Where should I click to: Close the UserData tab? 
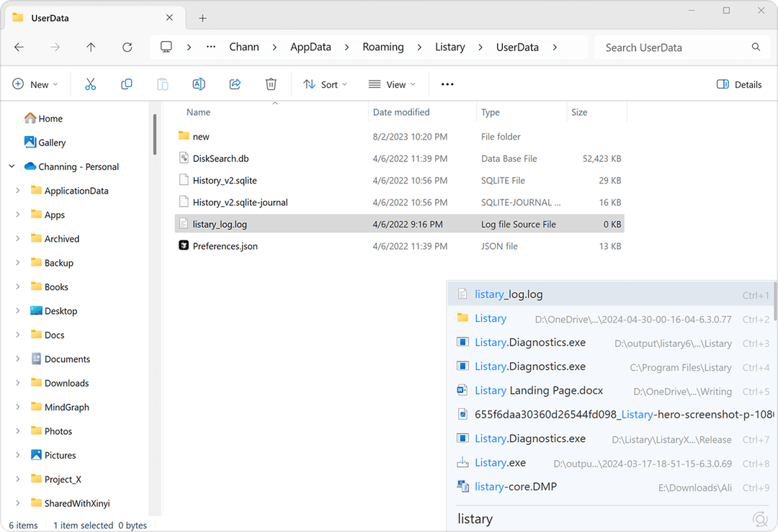pos(169,18)
